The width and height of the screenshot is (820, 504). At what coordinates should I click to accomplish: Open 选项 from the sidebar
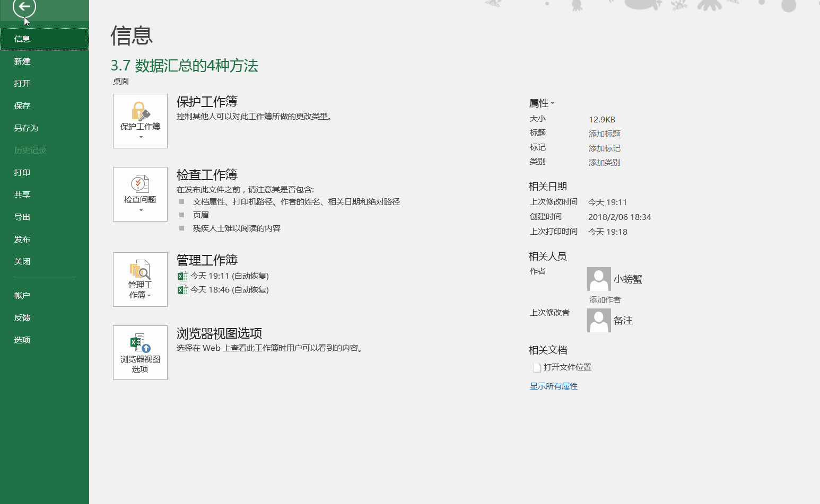tap(22, 339)
